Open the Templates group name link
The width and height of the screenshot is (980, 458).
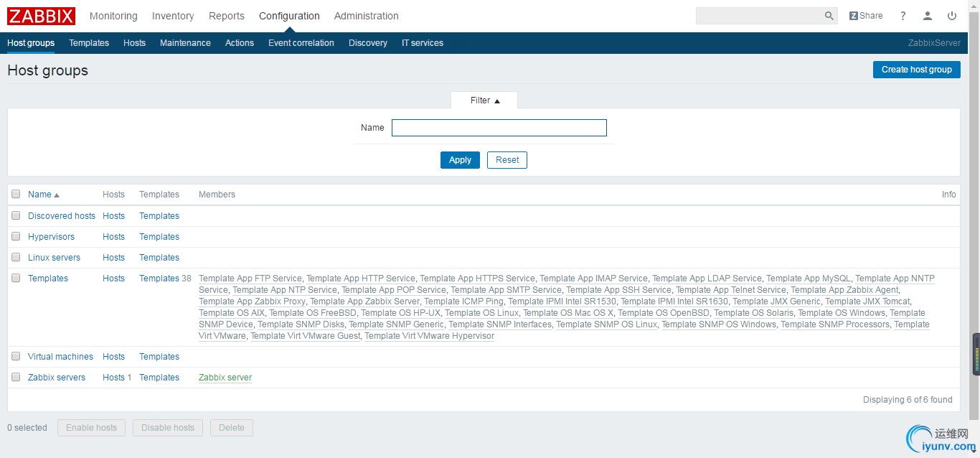pyautogui.click(x=48, y=278)
